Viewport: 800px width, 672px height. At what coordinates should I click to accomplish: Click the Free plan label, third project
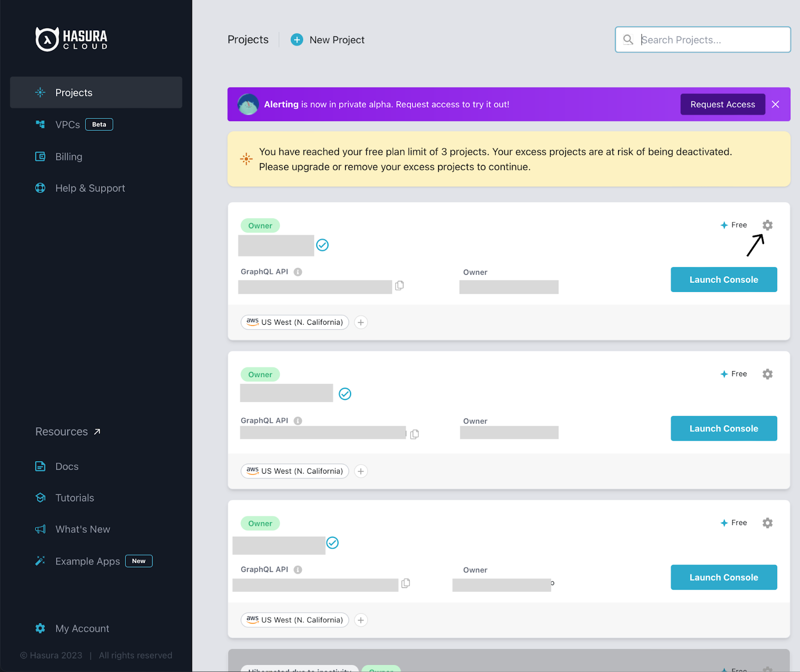point(733,523)
